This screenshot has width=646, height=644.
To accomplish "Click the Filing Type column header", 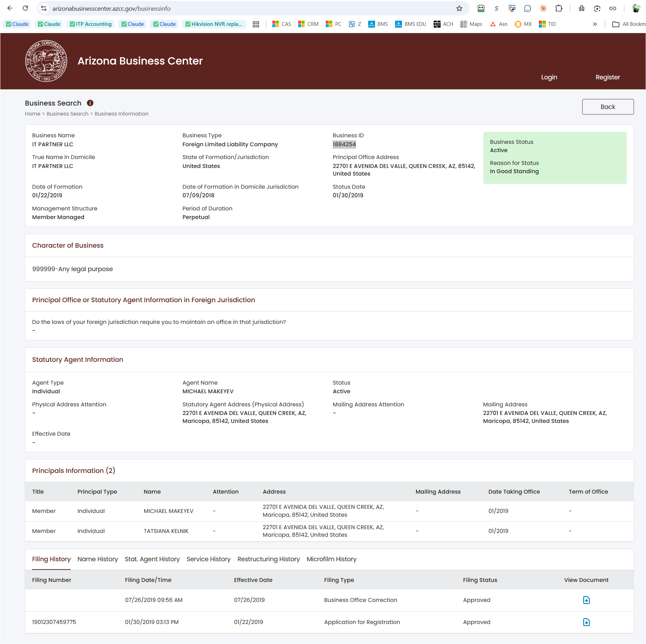I will point(339,580).
